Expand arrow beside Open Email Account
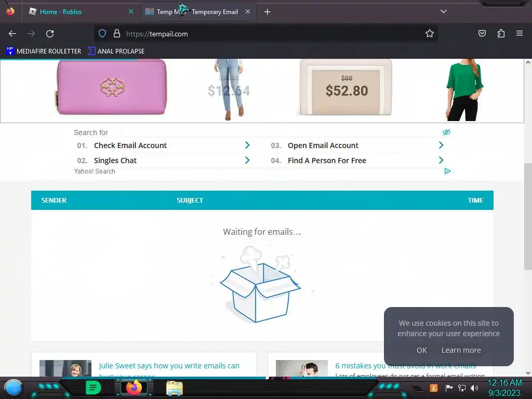Screen dimensions: 532x399 (x=441, y=145)
